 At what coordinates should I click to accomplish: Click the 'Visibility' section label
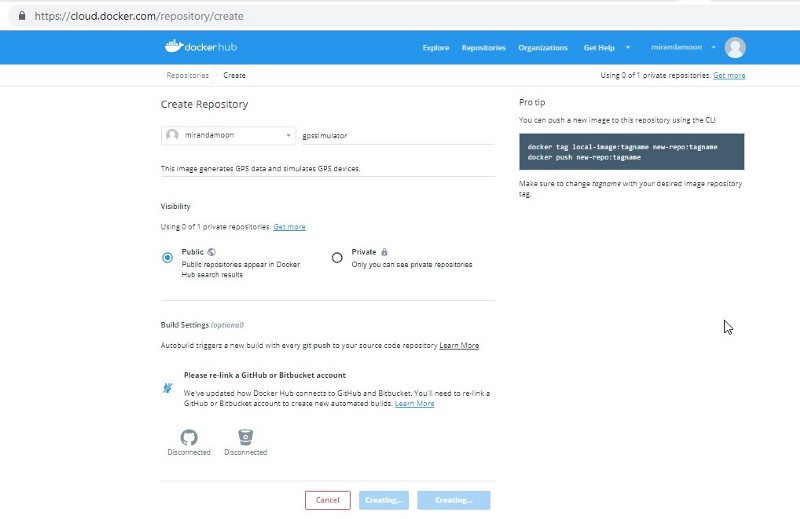click(x=176, y=206)
